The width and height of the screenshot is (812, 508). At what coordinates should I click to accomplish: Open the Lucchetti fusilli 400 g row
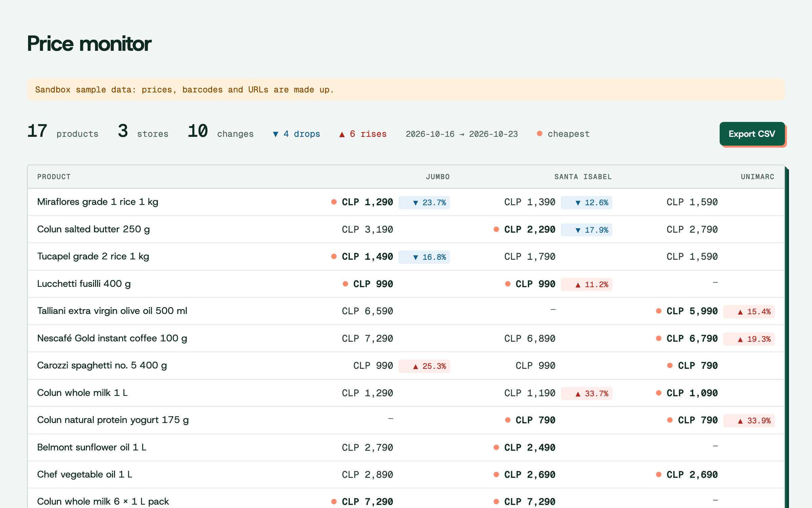coord(406,284)
